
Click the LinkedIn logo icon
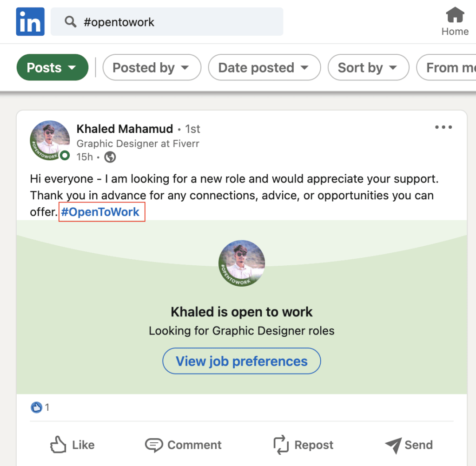[x=30, y=21]
